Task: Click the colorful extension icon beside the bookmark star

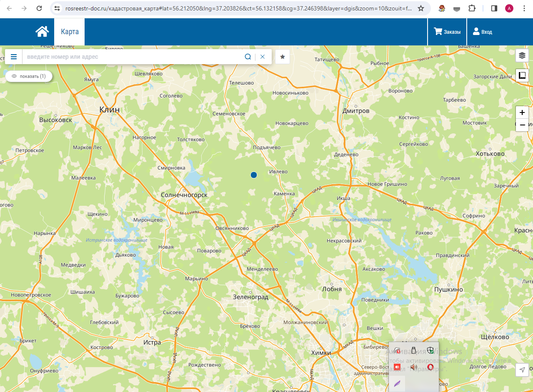Action: tap(442, 8)
